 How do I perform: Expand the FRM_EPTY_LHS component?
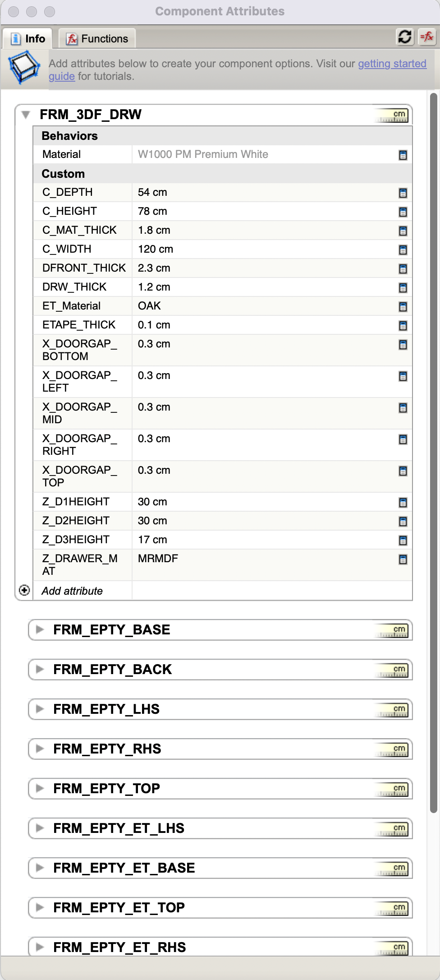pyautogui.click(x=40, y=709)
